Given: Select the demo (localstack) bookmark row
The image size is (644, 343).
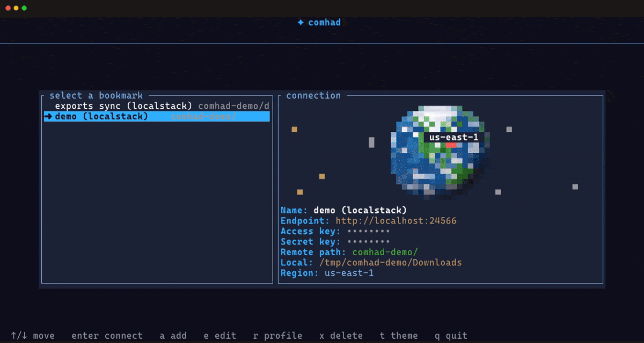Looking at the screenshot, I should tap(157, 116).
